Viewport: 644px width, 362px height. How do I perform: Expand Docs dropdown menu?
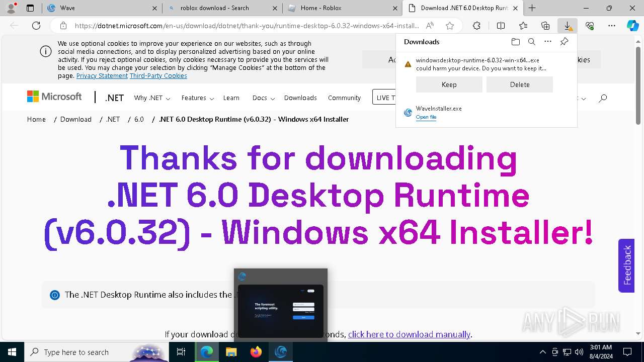click(x=263, y=98)
